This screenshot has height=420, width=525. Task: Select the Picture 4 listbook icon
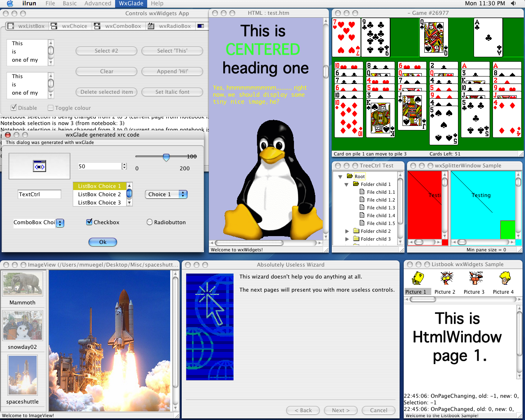(x=505, y=278)
